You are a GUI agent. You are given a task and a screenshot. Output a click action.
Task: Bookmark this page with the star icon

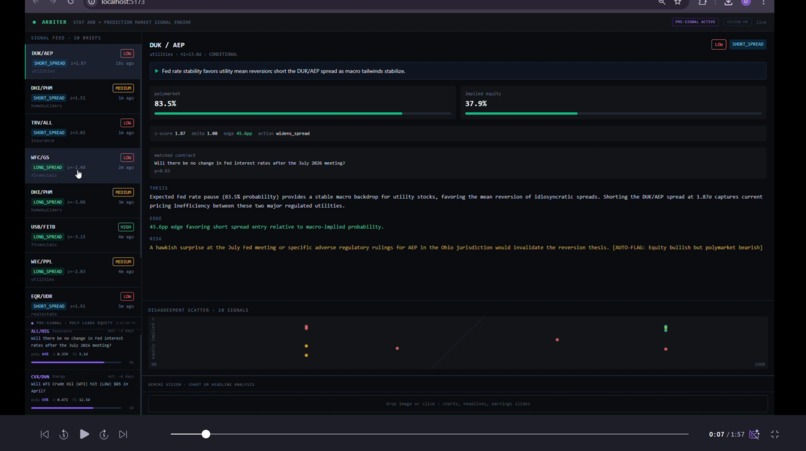[x=677, y=3]
